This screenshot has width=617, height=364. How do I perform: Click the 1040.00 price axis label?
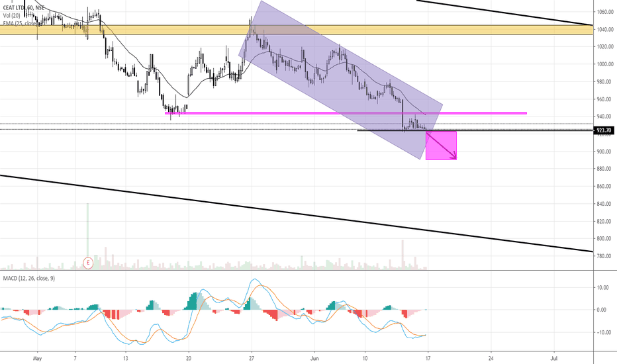tap(605, 30)
